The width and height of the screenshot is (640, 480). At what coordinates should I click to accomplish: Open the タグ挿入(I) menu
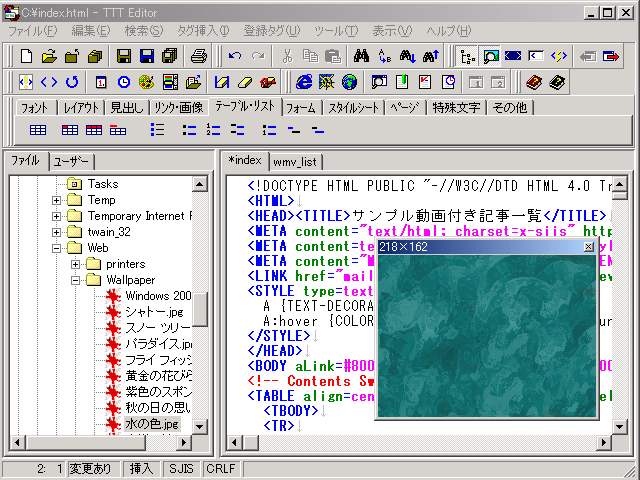(203, 31)
